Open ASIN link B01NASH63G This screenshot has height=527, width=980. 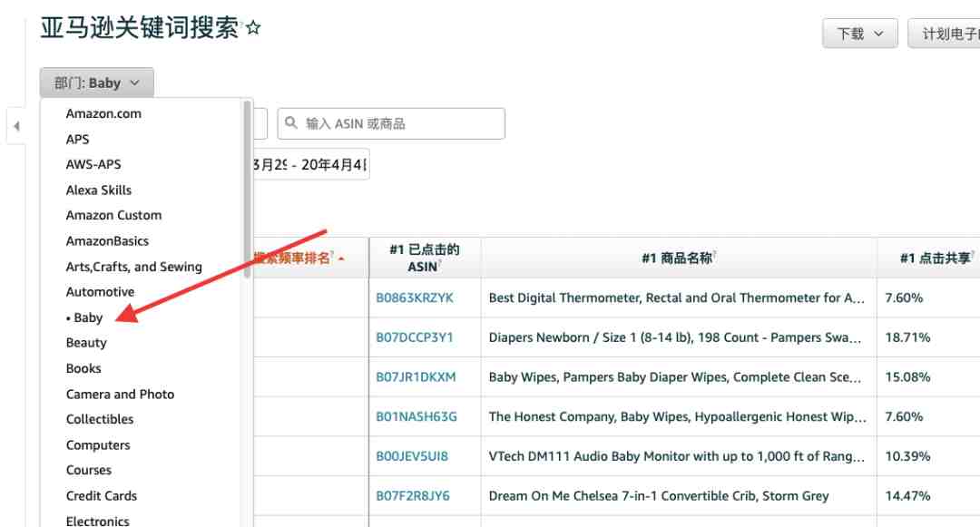(x=416, y=416)
